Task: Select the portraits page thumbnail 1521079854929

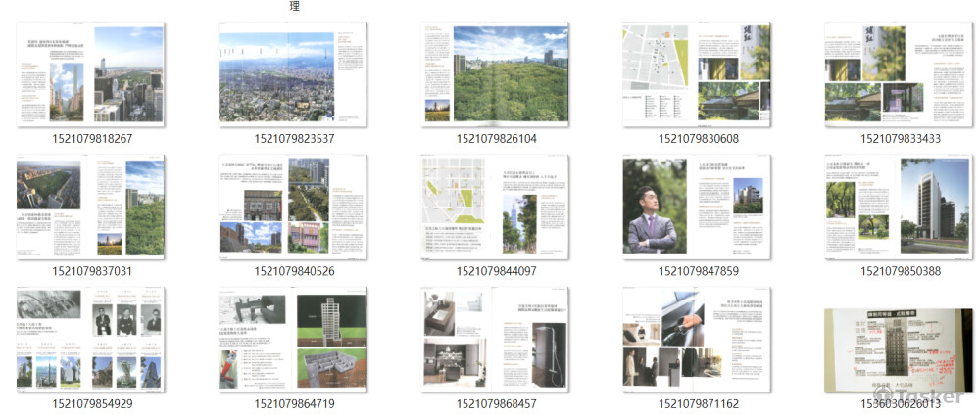Action: [92, 340]
